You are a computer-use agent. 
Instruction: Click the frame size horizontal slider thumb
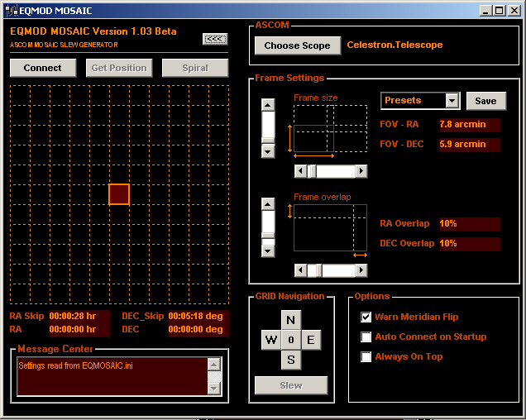point(312,171)
